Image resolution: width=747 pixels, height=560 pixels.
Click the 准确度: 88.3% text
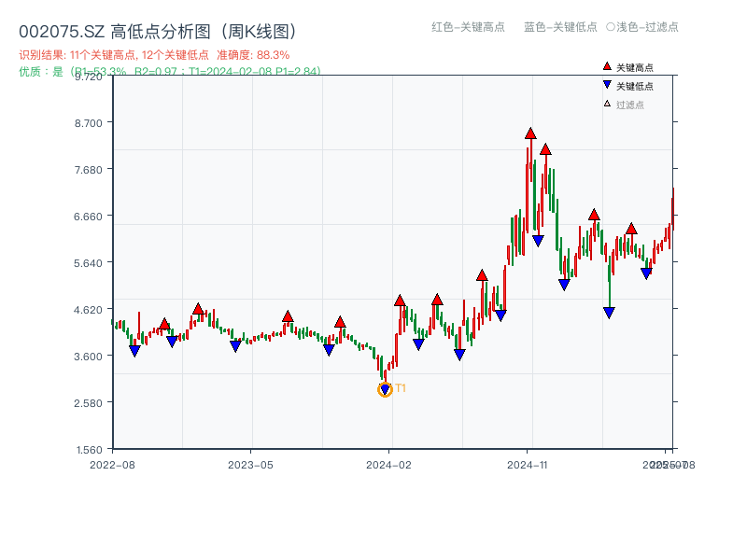(x=253, y=55)
